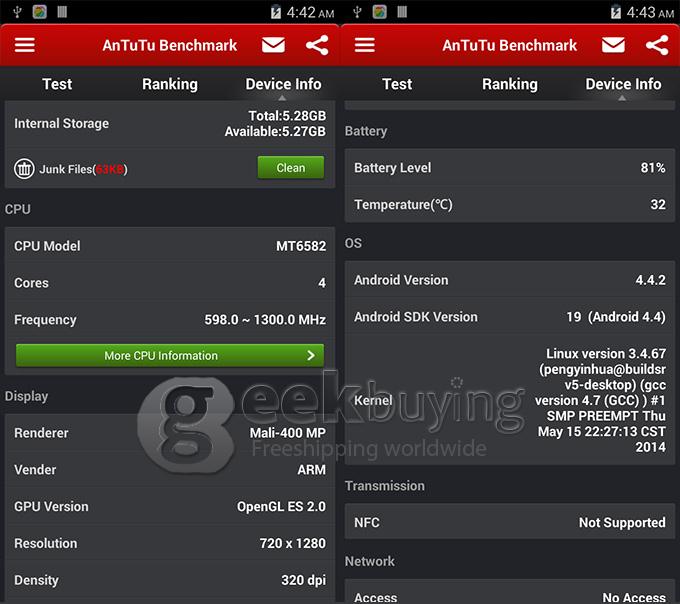Image resolution: width=680 pixels, height=604 pixels.
Task: Tap AnTuTu Benchmark title in right screen
Action: point(510,45)
